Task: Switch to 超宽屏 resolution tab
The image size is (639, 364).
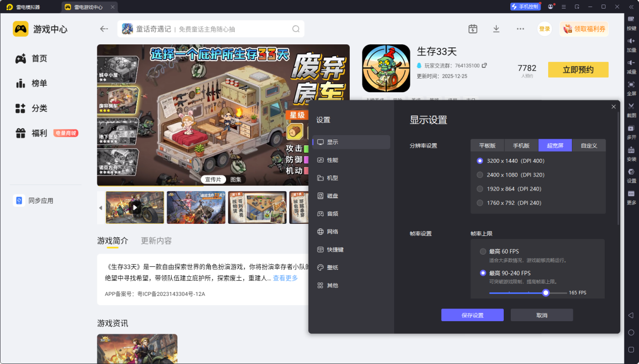Action: pos(555,145)
